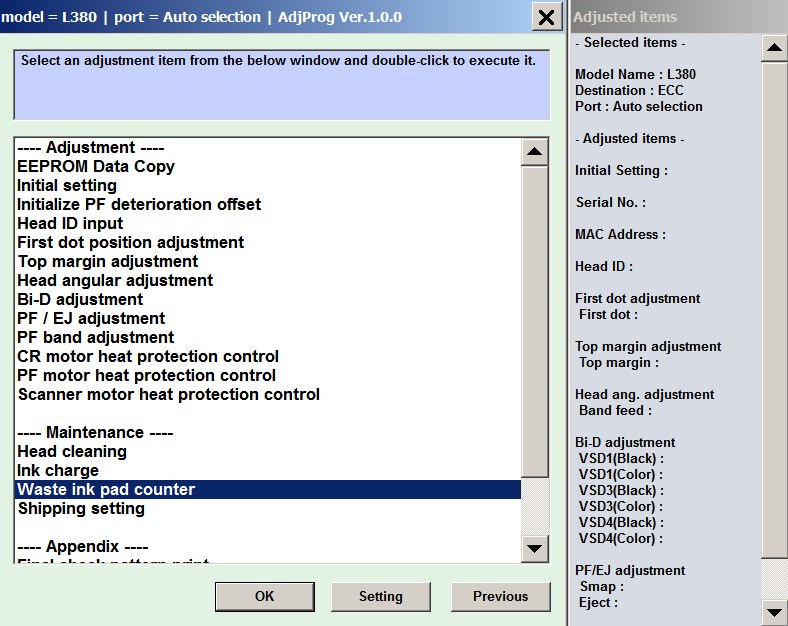Click Destination : ECC text

[629, 90]
